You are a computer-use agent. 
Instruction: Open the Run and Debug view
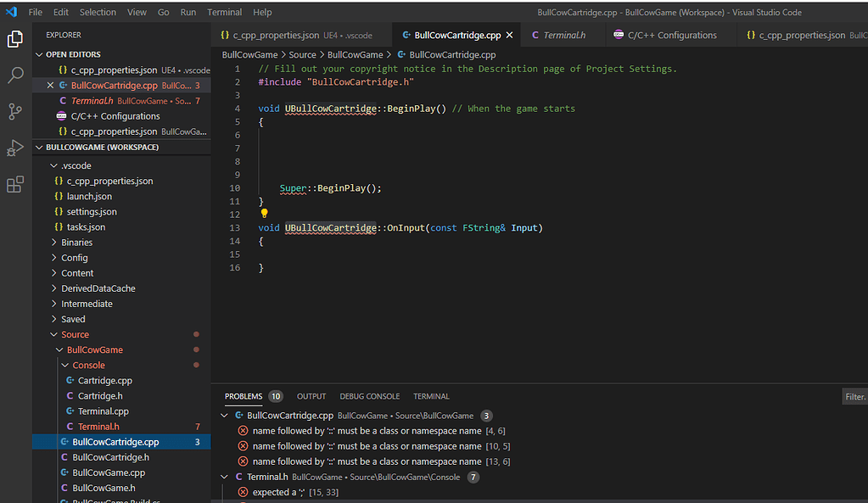click(14, 147)
